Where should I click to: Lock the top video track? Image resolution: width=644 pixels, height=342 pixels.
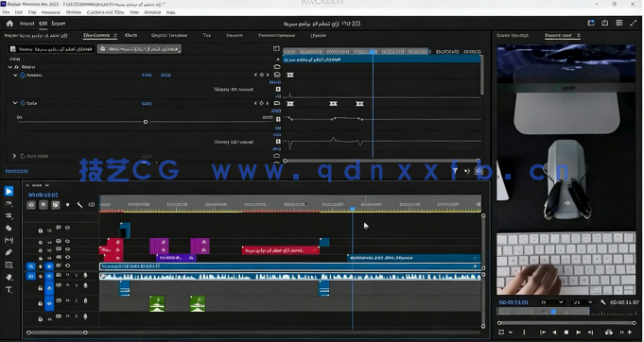click(41, 231)
